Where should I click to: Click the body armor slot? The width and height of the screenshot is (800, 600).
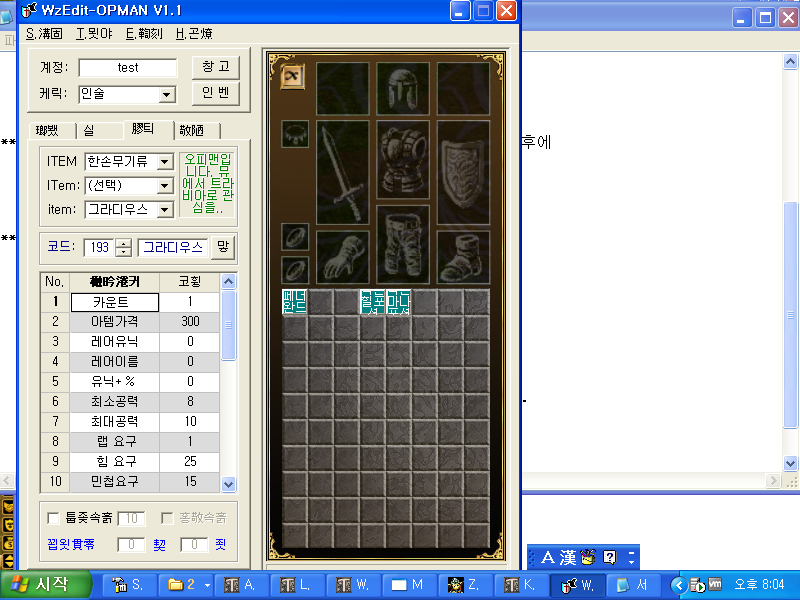(403, 160)
